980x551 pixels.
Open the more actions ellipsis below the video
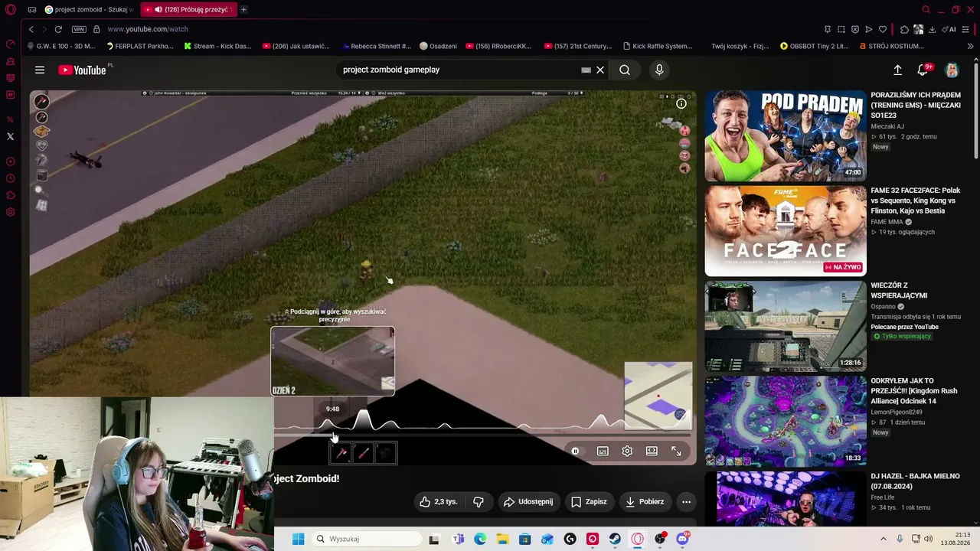[686, 502]
